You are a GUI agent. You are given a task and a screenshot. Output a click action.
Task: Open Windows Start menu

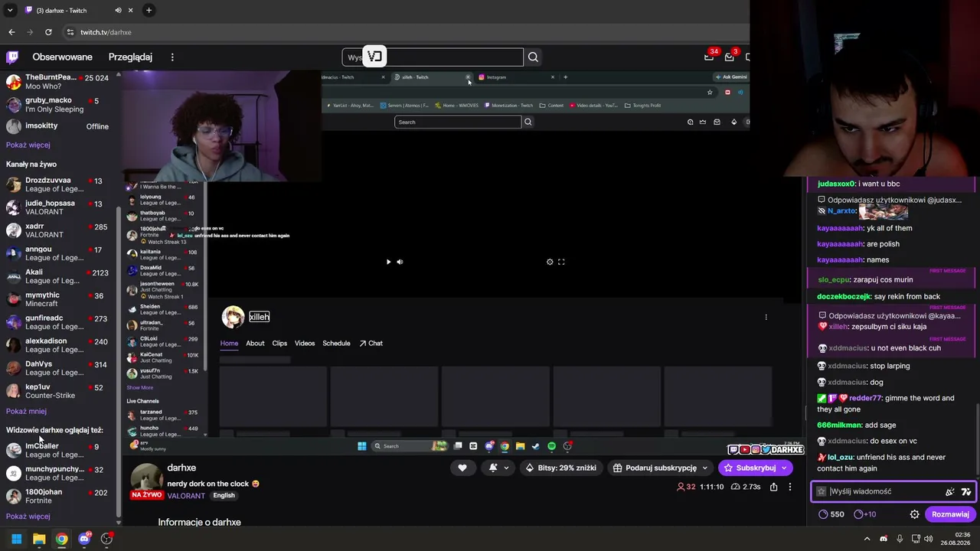[16, 539]
